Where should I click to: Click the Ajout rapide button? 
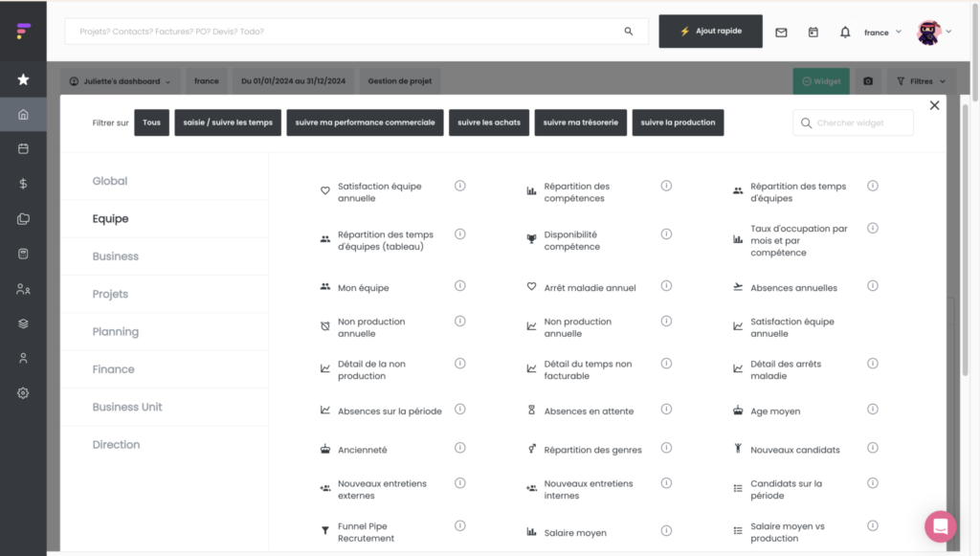click(x=710, y=32)
